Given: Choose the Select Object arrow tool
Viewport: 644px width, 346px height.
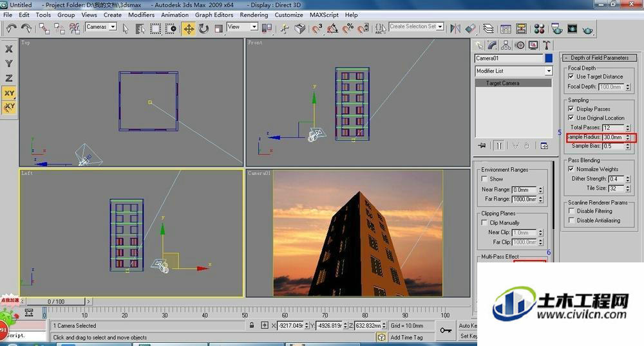Looking at the screenshot, I should pos(126,28).
